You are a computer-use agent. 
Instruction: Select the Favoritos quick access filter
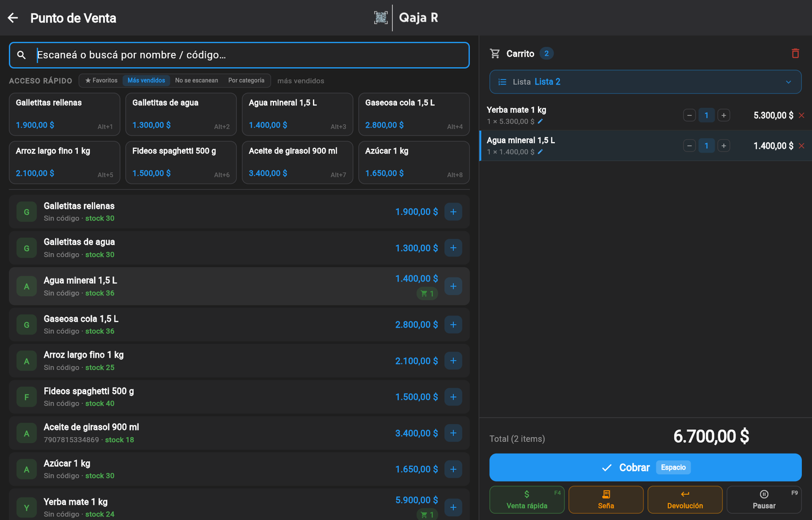[101, 81]
